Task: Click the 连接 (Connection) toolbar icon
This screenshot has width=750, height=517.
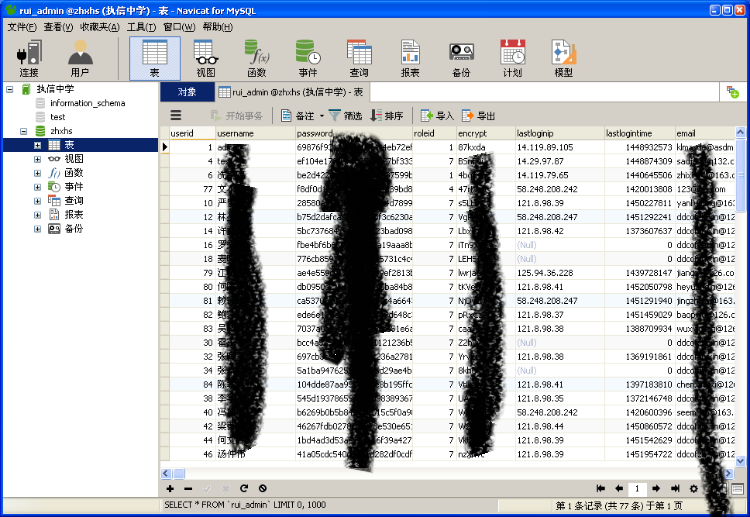Action: 29,58
